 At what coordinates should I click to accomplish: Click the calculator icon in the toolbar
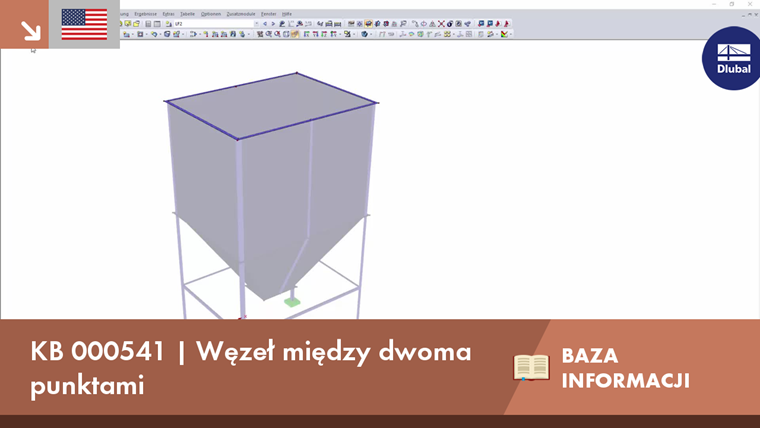tap(148, 23)
